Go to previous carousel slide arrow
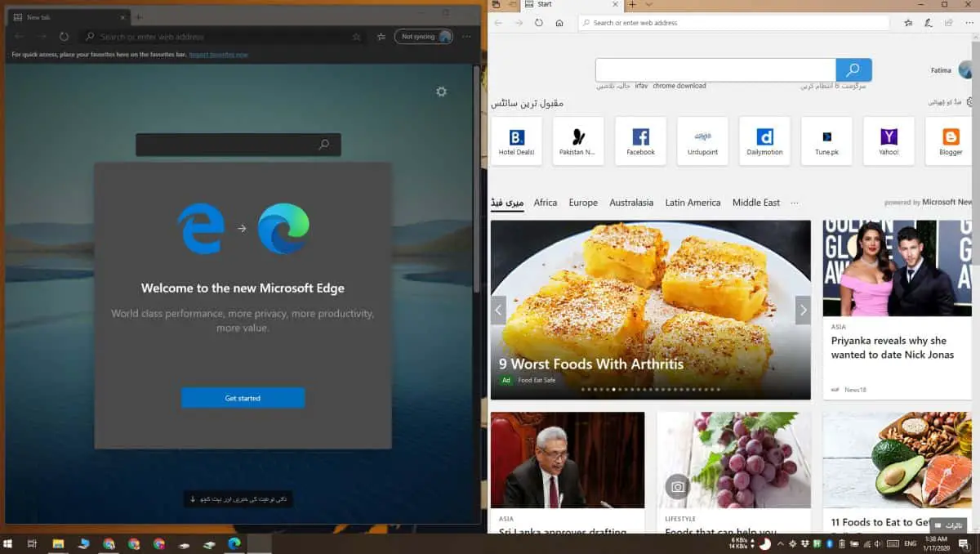The image size is (980, 554). [498, 311]
